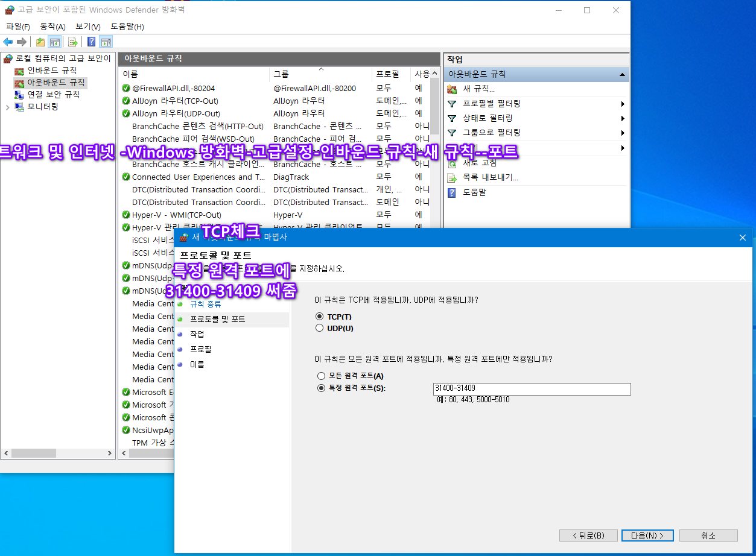Screen dimensions: 756x556
Task: Select the BranchCache 콘텐츠 검색(HTTP-Out) rule
Action: (198, 126)
